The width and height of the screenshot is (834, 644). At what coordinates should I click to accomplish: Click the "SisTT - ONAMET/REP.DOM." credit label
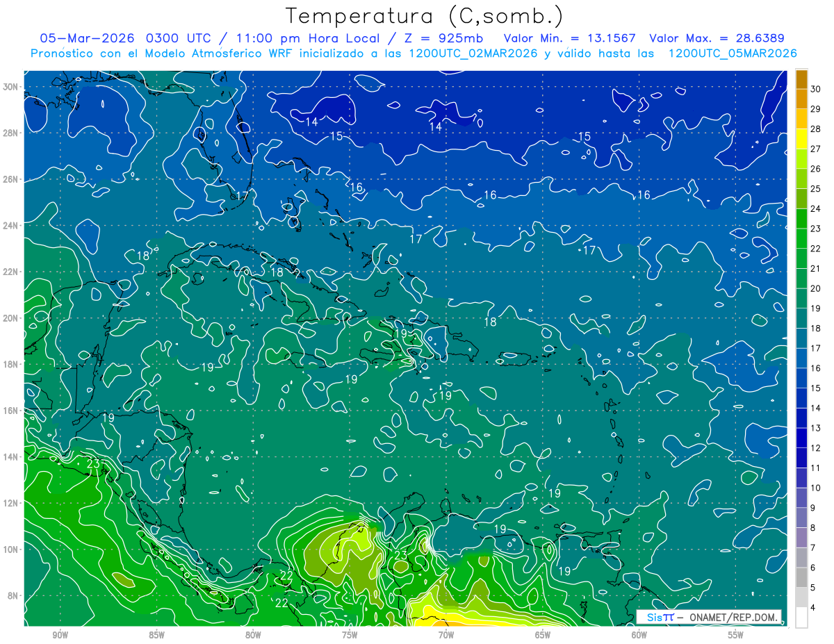(x=709, y=617)
